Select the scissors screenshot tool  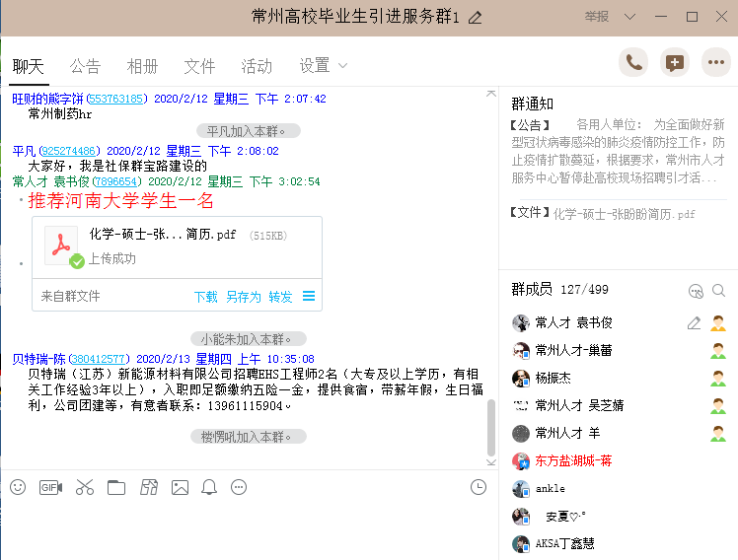pos(84,487)
